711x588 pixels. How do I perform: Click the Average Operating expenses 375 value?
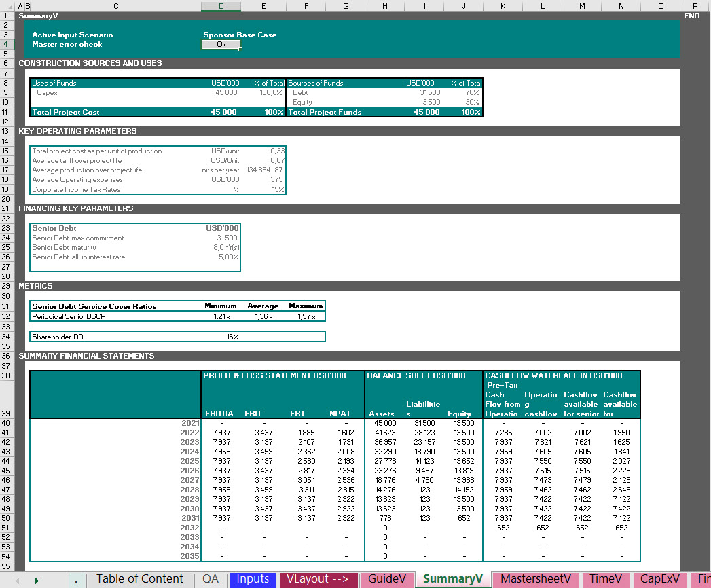(276, 179)
